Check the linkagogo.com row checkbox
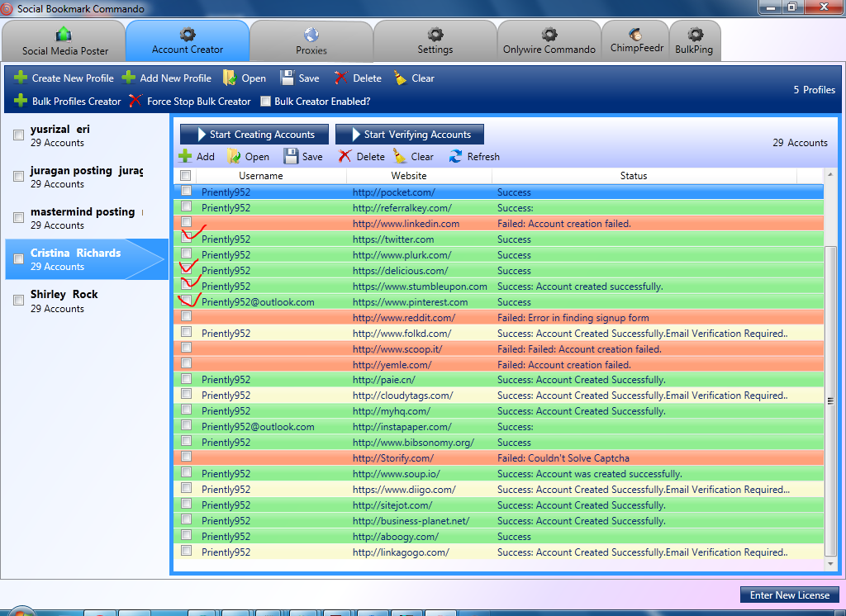Viewport: 846px width, 616px height. click(187, 550)
